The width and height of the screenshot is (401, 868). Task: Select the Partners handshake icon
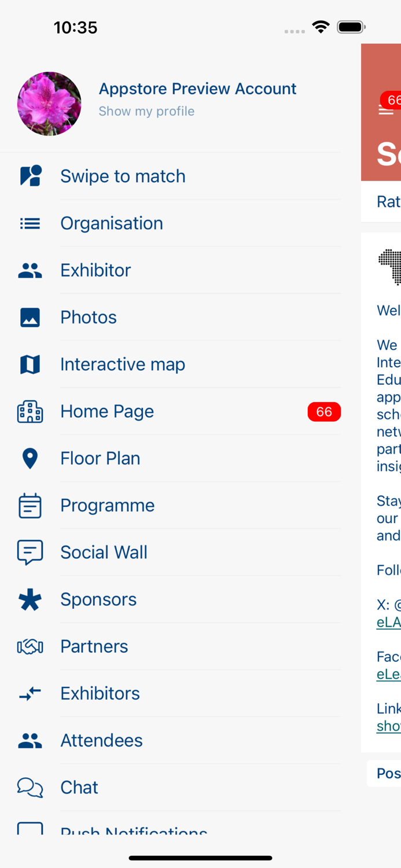30,646
